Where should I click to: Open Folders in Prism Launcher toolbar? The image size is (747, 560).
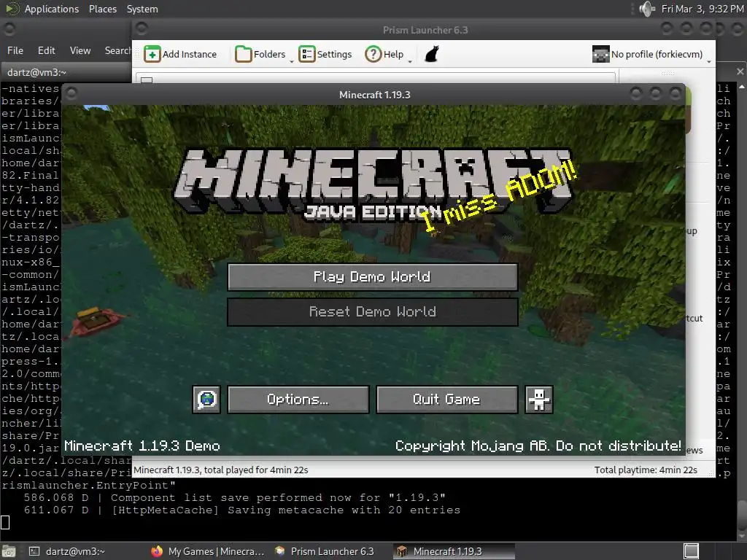[x=260, y=54]
